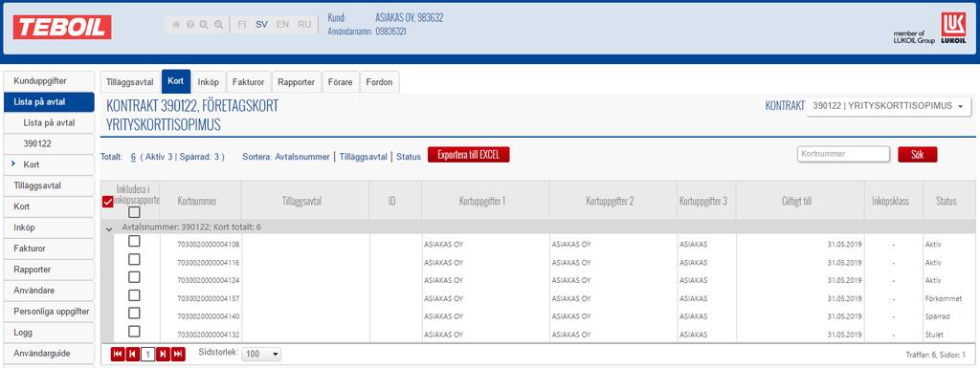Open the 390122 sidebar sub-item

click(49, 143)
